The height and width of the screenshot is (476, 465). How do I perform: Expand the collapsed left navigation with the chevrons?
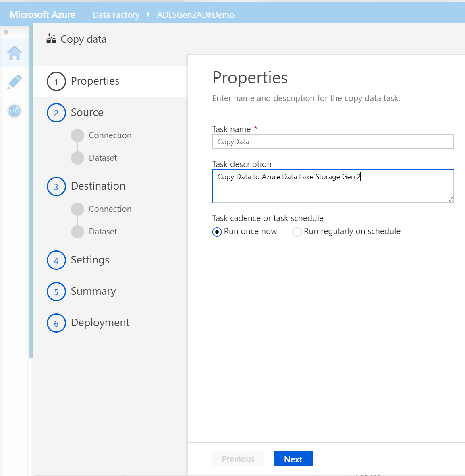pyautogui.click(x=6, y=32)
